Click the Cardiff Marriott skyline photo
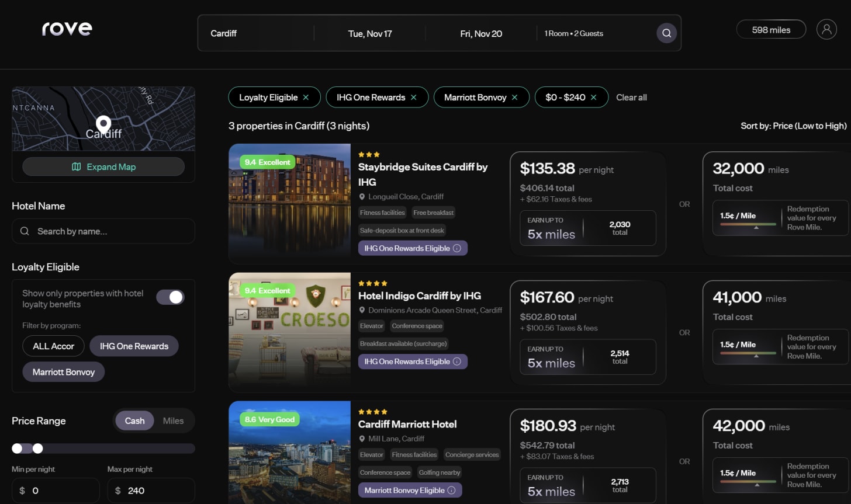The image size is (851, 504). pos(289,452)
